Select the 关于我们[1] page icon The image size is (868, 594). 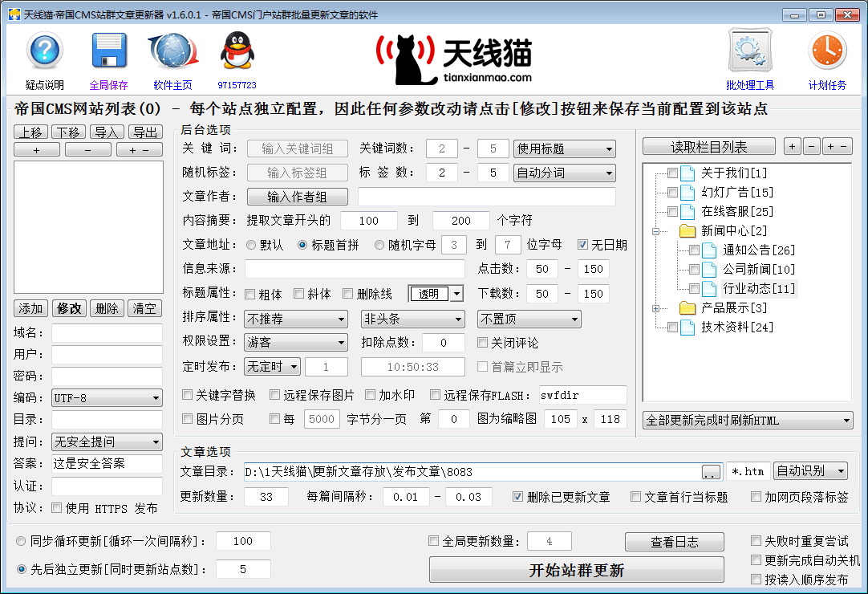[x=688, y=173]
